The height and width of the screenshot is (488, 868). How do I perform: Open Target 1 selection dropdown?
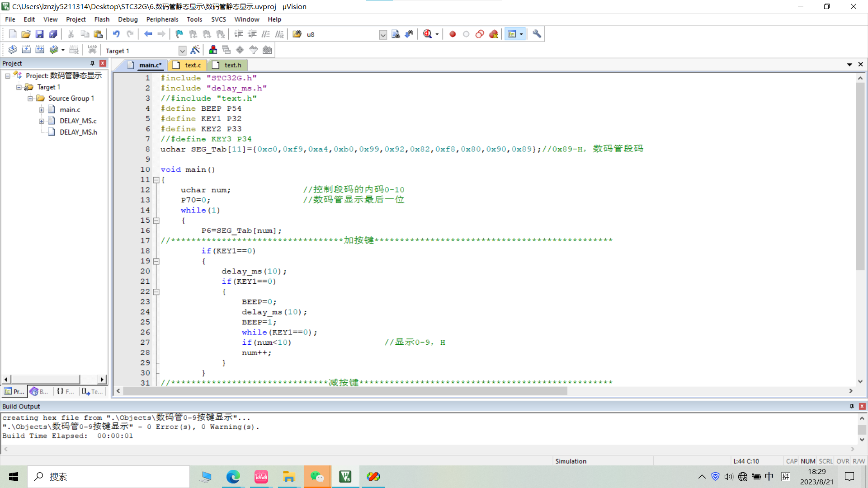[x=182, y=51]
